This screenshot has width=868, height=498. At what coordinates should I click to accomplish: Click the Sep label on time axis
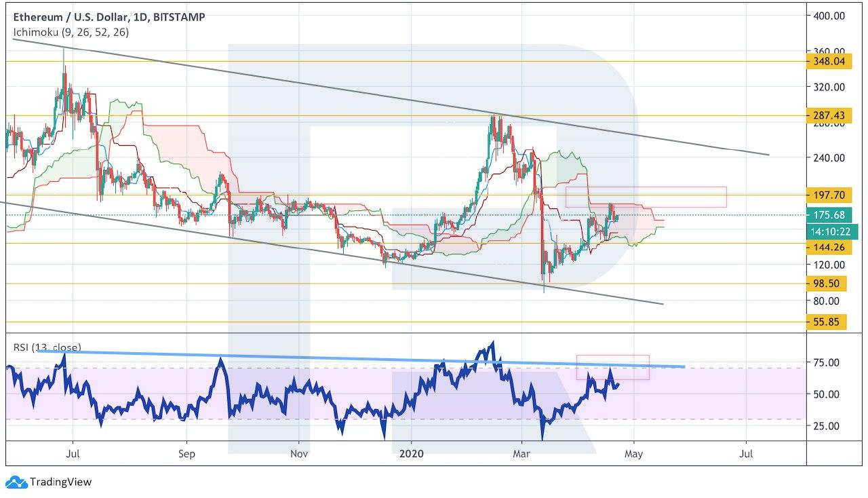click(x=186, y=453)
